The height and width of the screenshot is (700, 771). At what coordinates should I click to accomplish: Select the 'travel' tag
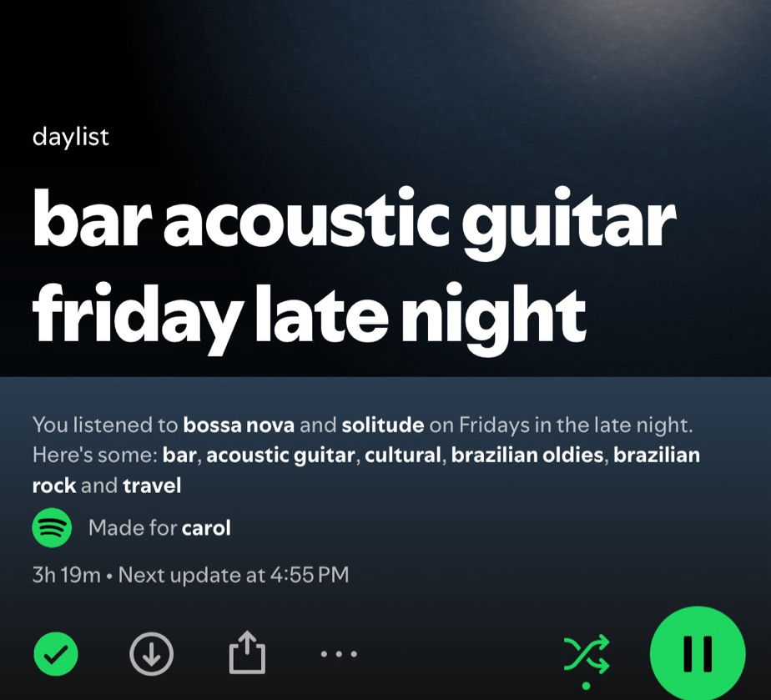(x=152, y=486)
